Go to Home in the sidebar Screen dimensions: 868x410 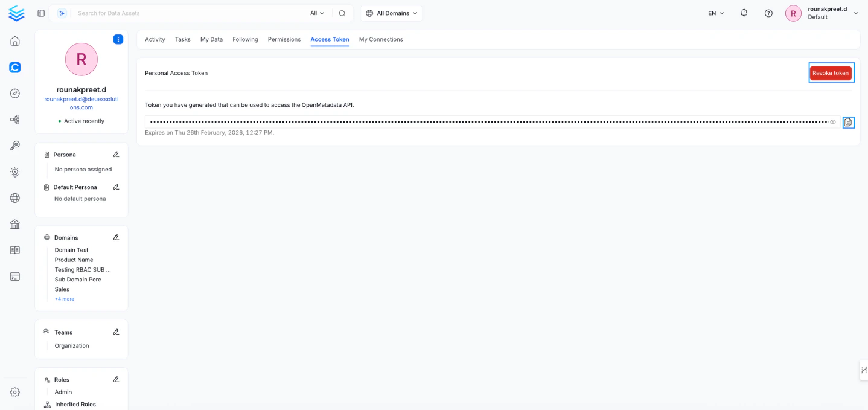click(15, 41)
